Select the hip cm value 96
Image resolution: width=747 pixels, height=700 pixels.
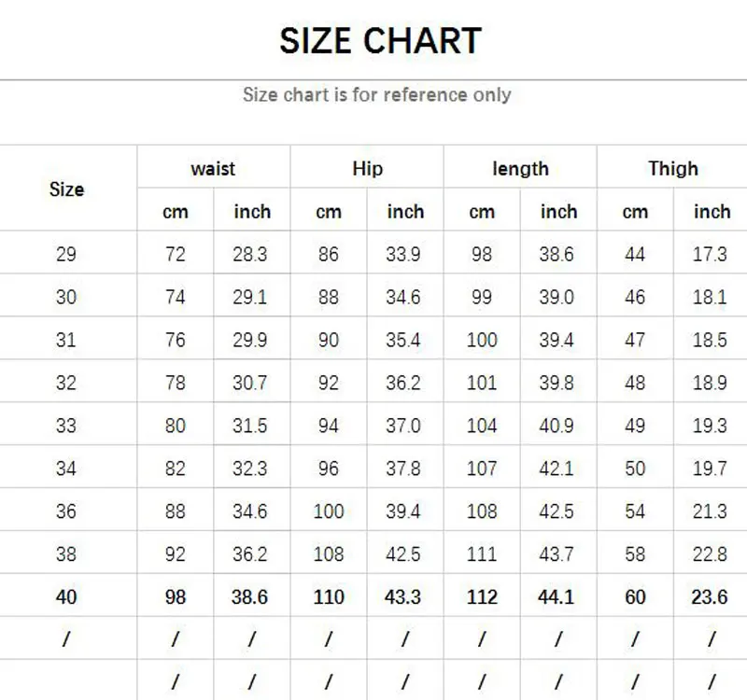pyautogui.click(x=329, y=469)
